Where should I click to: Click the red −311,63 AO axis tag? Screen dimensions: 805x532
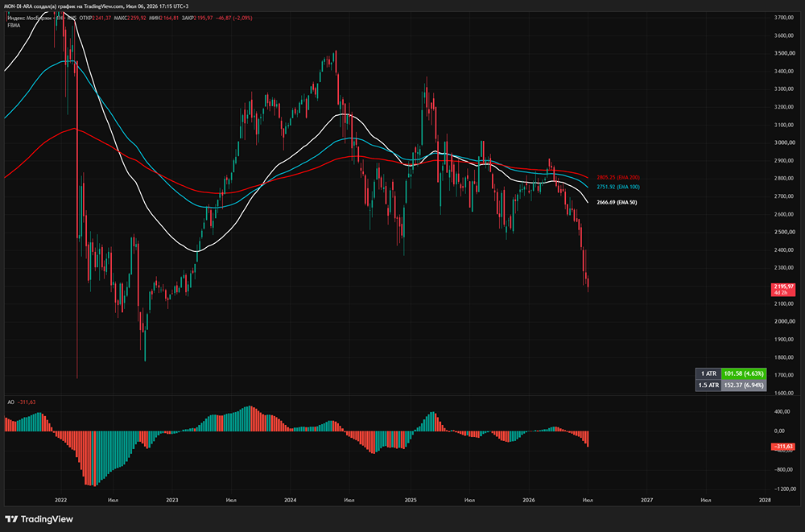[783, 447]
